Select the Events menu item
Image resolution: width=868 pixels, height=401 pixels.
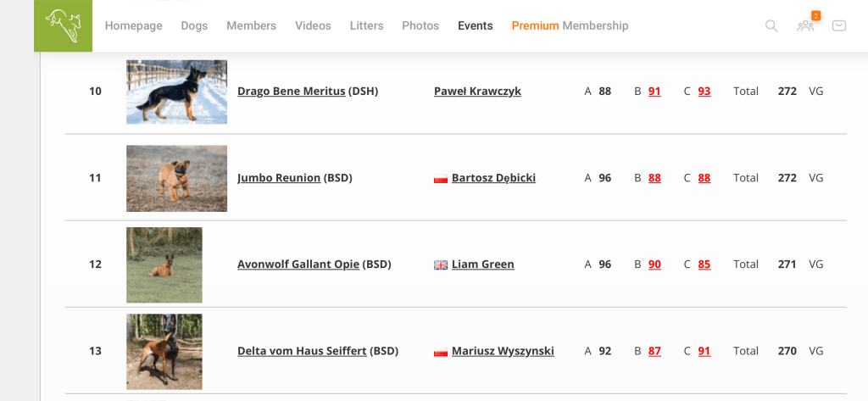(475, 25)
